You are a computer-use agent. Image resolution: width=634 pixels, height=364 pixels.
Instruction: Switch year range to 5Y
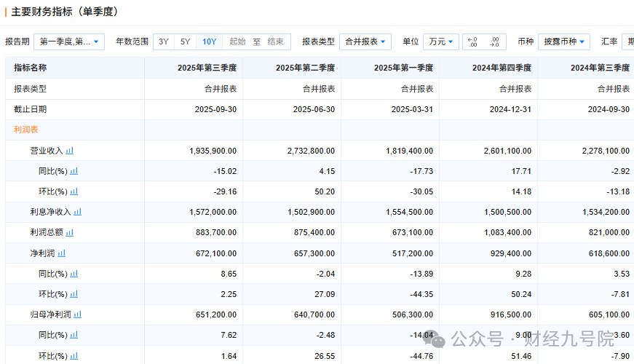pos(186,42)
